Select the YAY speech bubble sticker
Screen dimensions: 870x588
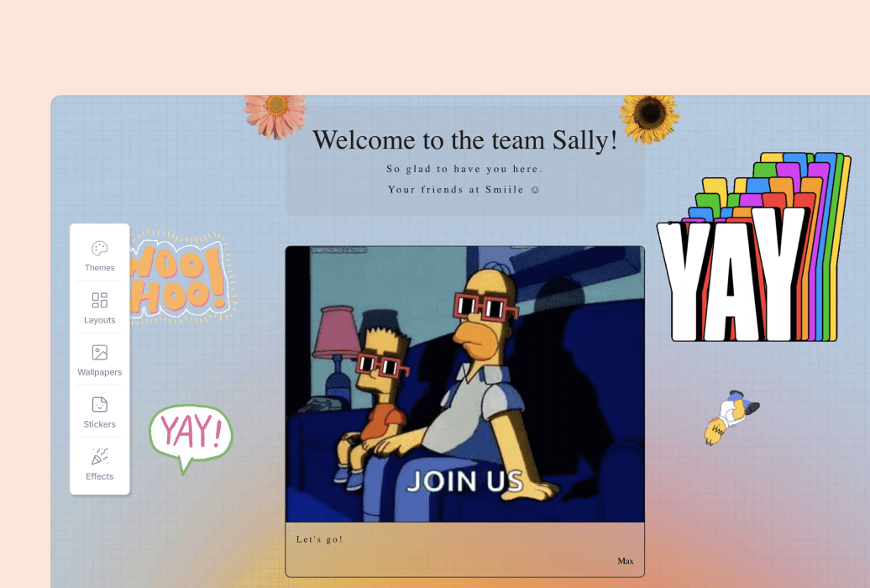(x=191, y=438)
